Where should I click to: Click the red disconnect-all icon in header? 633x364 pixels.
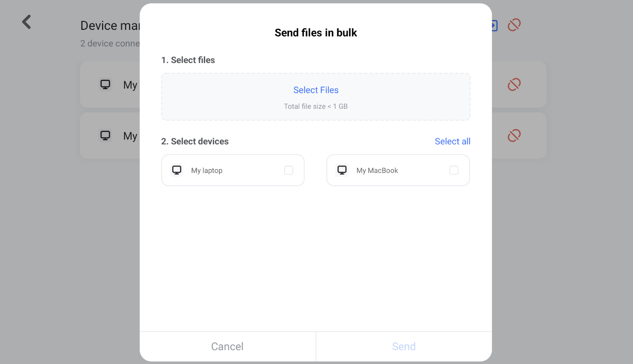point(514,25)
